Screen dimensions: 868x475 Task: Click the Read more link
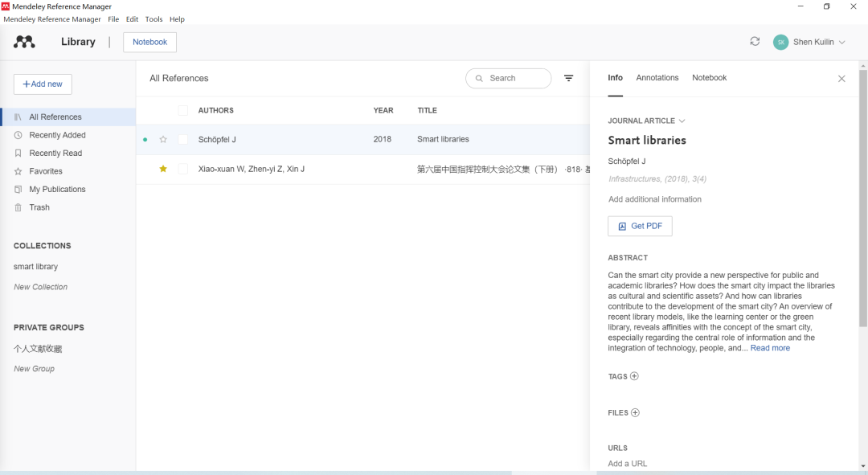pos(770,348)
